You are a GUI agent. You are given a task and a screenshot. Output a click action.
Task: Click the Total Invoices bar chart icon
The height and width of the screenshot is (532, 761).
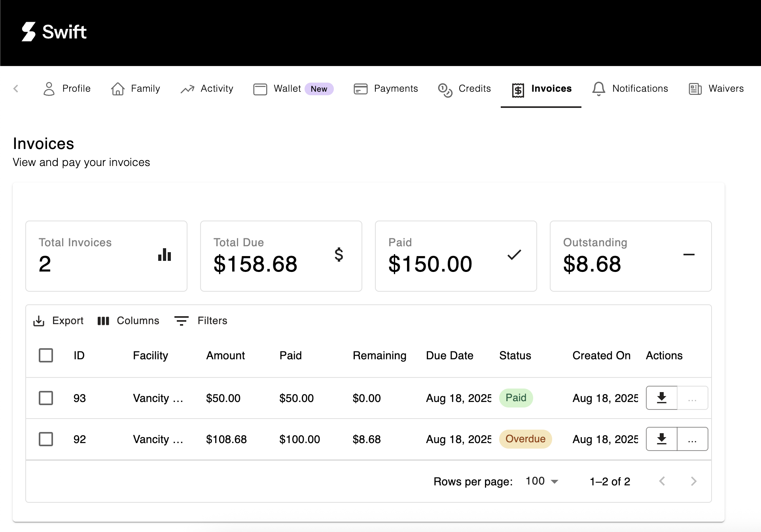click(165, 255)
